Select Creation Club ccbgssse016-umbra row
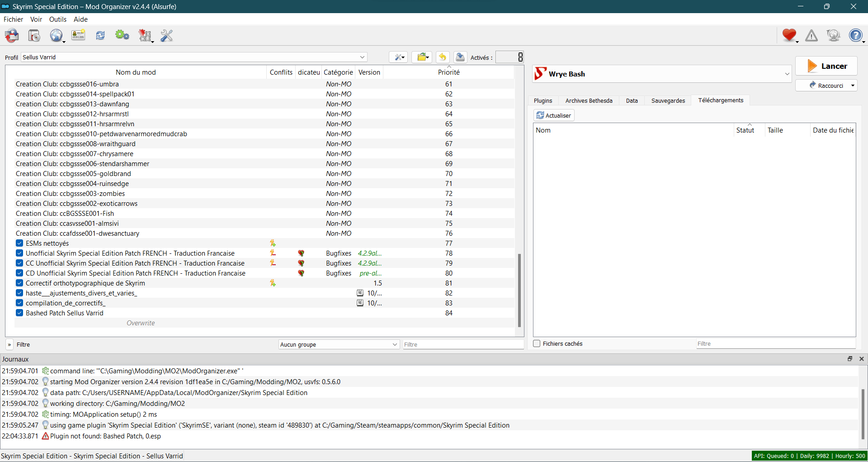Image resolution: width=868 pixels, height=462 pixels. point(264,84)
